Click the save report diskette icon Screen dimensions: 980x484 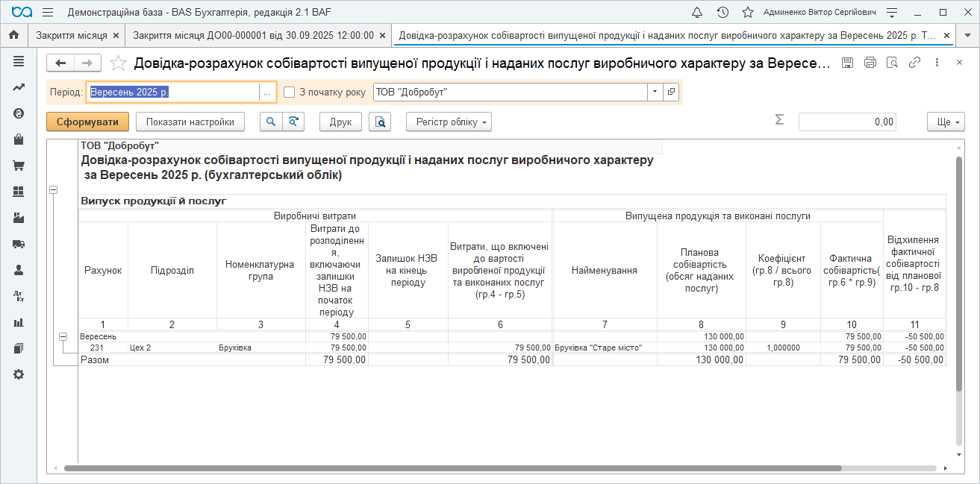pyautogui.click(x=847, y=63)
